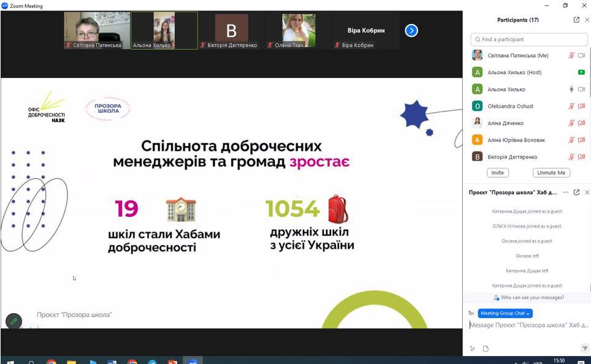Click the Invite button
Image resolution: width=591 pixels, height=364 pixels.
pyautogui.click(x=497, y=173)
